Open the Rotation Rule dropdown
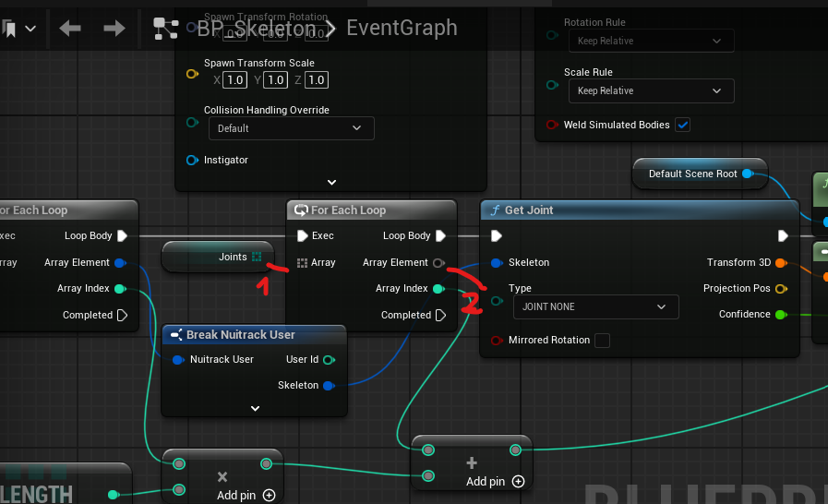 click(x=651, y=41)
